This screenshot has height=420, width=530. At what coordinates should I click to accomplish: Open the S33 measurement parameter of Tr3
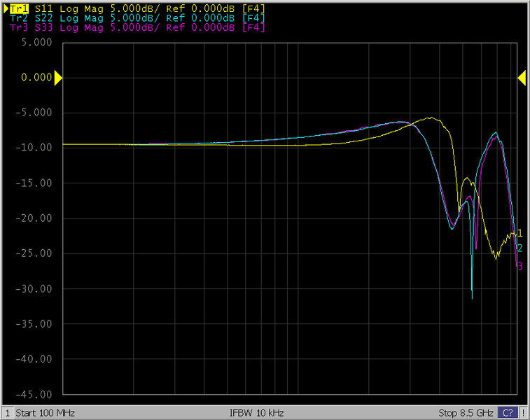coord(44,28)
